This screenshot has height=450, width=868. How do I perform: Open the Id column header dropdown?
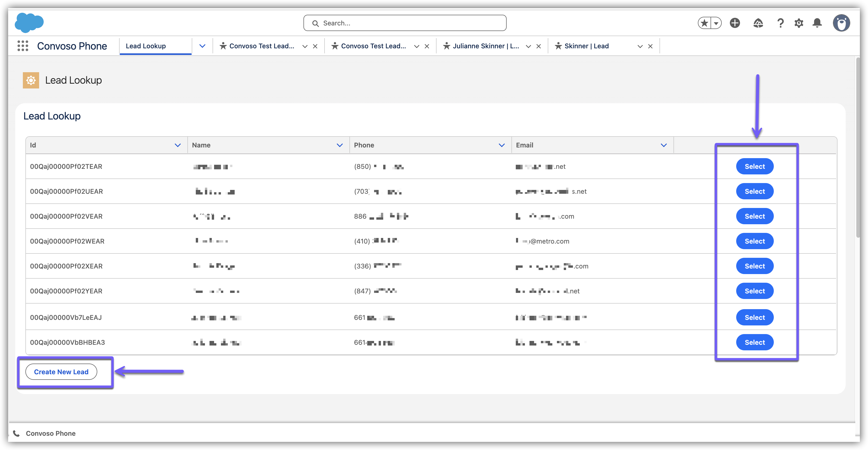pos(178,145)
